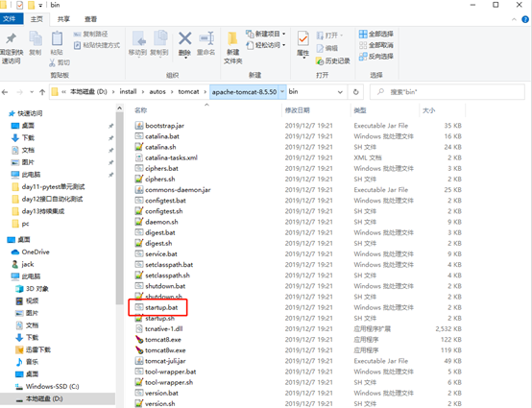Open the pc folder in quick access
The height and width of the screenshot is (408, 532).
click(x=25, y=224)
